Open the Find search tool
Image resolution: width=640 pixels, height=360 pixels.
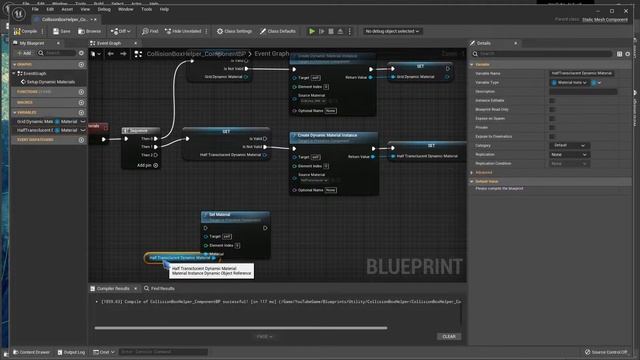[x=150, y=31]
